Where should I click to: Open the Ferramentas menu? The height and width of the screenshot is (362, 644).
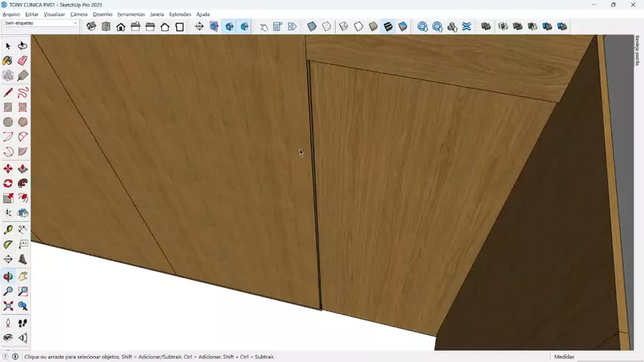coord(131,14)
